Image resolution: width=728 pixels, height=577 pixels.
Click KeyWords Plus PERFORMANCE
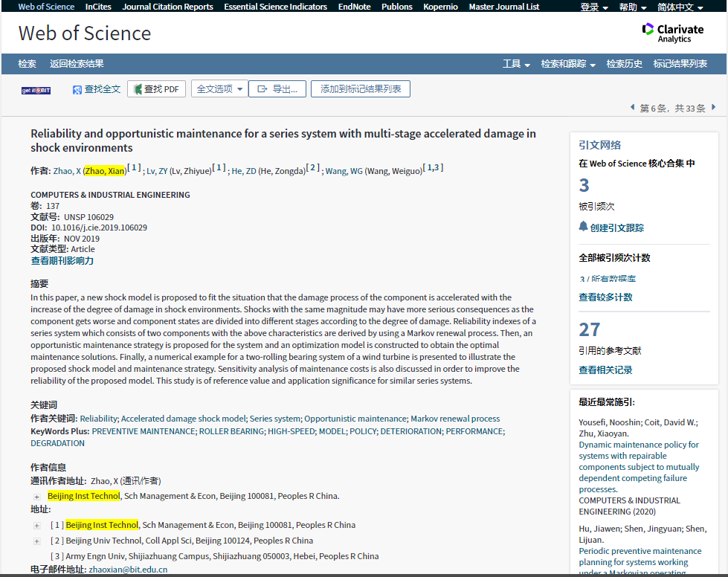pyautogui.click(x=474, y=431)
